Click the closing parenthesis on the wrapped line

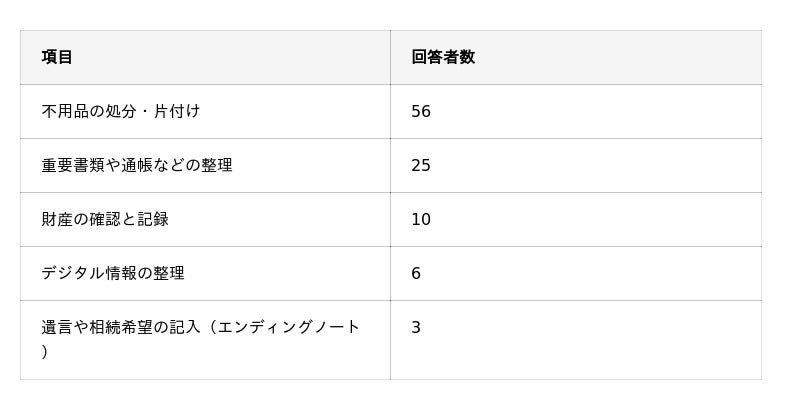(45, 352)
